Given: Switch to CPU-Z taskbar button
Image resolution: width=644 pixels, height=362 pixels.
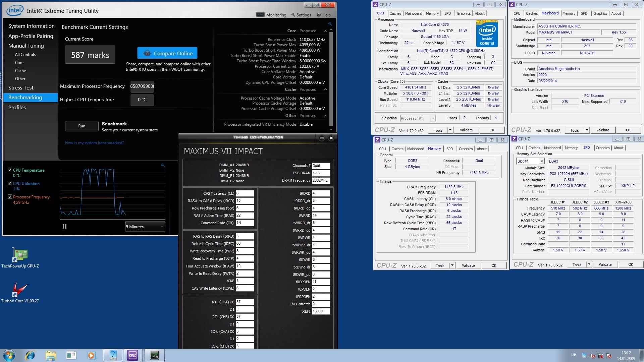Looking at the screenshot, I should [x=132, y=355].
